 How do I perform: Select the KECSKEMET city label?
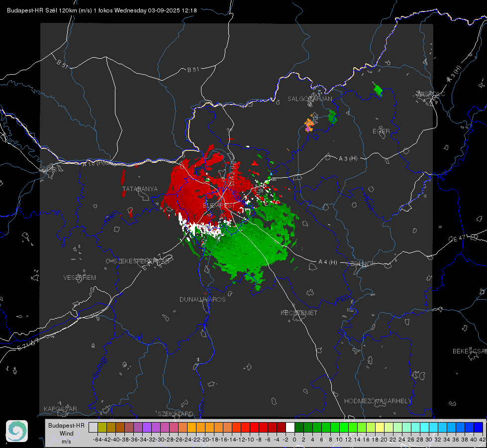(x=299, y=313)
